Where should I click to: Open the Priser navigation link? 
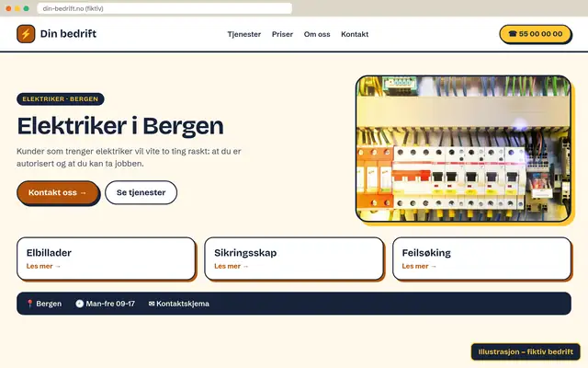pyautogui.click(x=282, y=34)
